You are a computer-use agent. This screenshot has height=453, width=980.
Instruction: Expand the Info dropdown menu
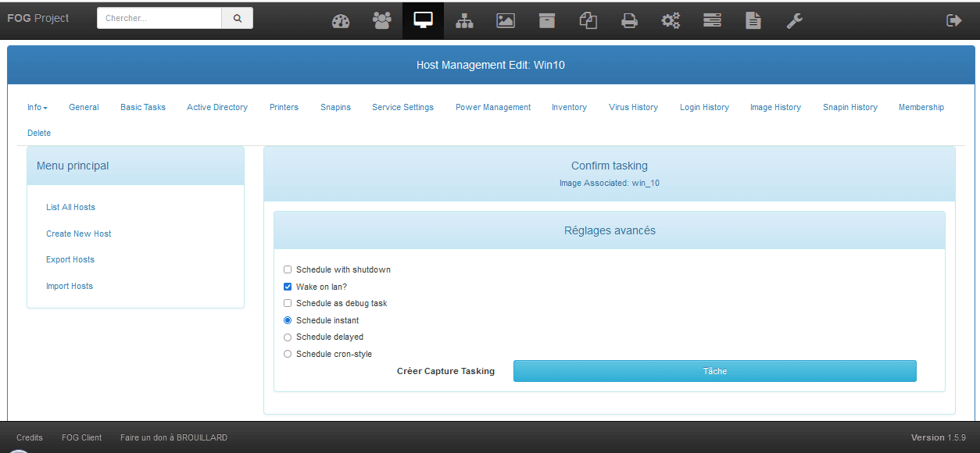point(38,108)
